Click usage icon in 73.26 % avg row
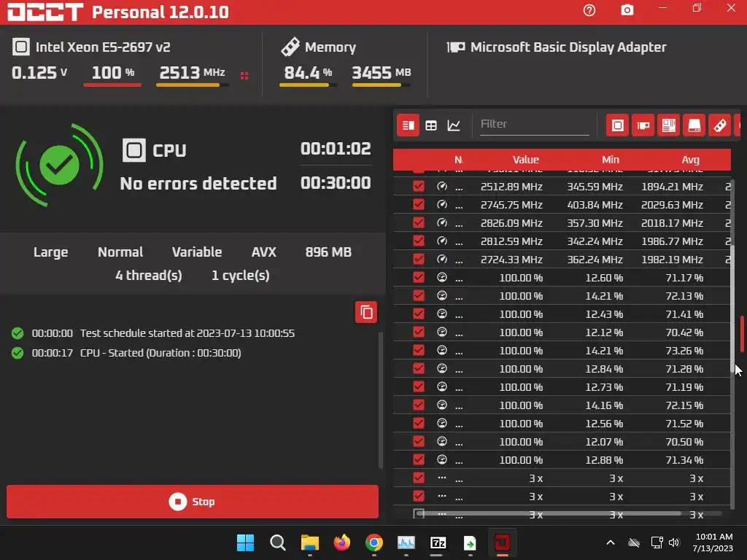This screenshot has height=560, width=747. tap(442, 350)
